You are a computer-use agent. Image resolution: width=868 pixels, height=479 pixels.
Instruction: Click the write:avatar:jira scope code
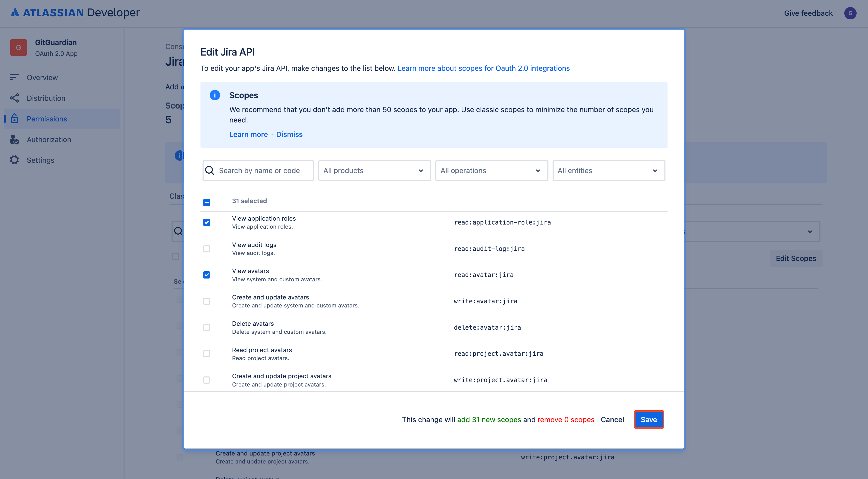pyautogui.click(x=486, y=301)
